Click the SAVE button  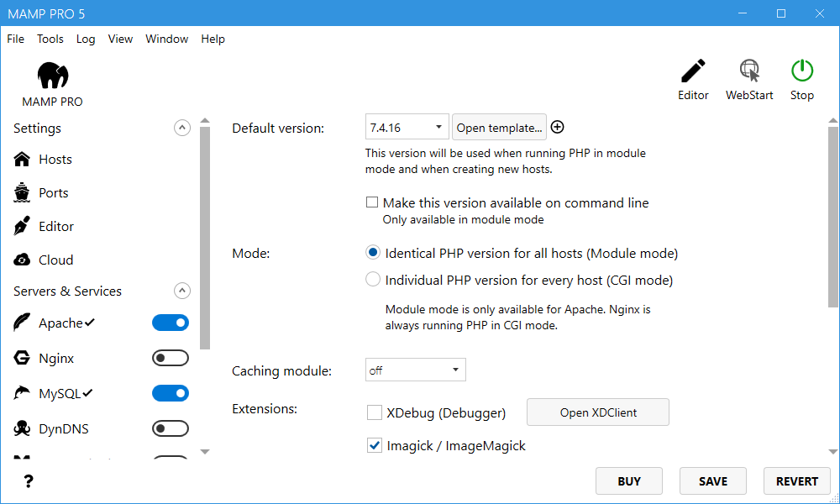713,481
